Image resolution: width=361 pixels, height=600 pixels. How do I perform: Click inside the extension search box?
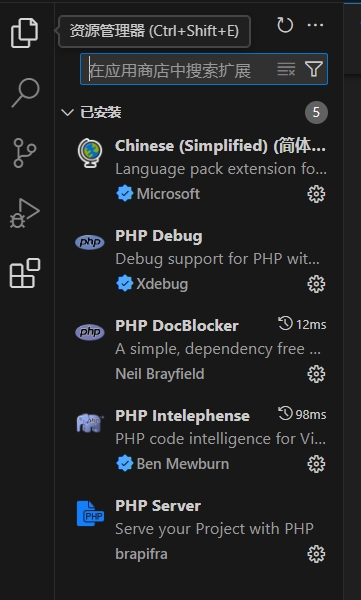180,69
